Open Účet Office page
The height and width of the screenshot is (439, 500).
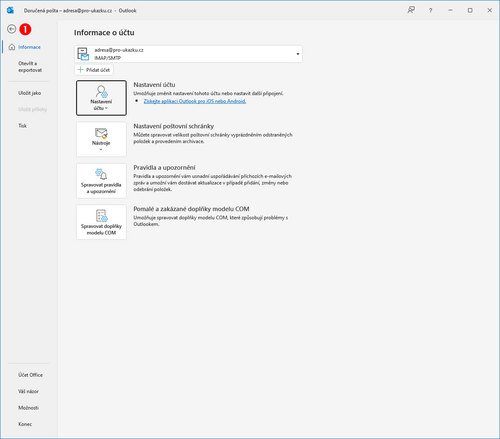(x=30, y=375)
